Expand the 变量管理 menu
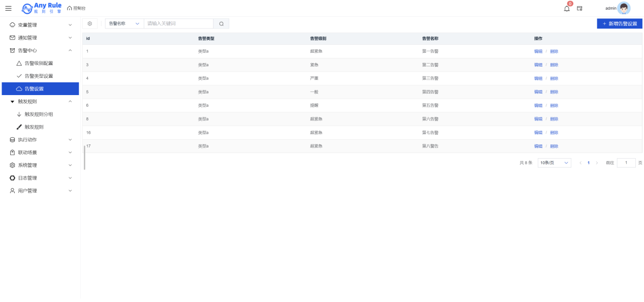Image resolution: width=644 pixels, height=302 pixels. (40, 25)
